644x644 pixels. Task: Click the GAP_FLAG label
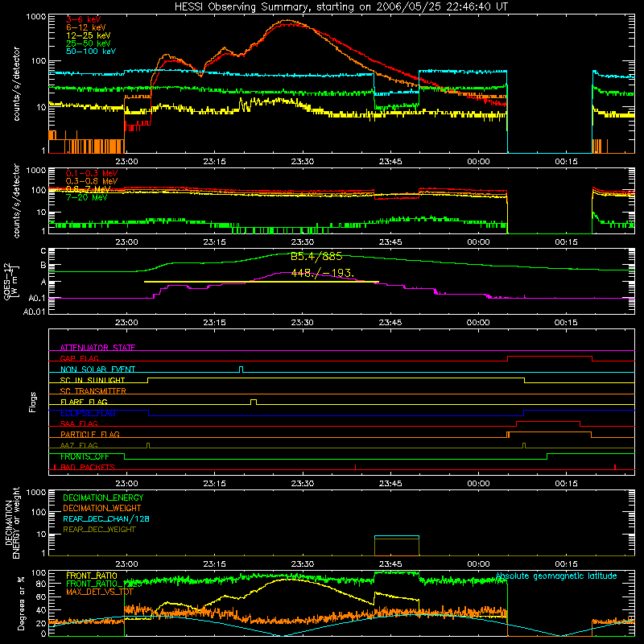[79, 358]
